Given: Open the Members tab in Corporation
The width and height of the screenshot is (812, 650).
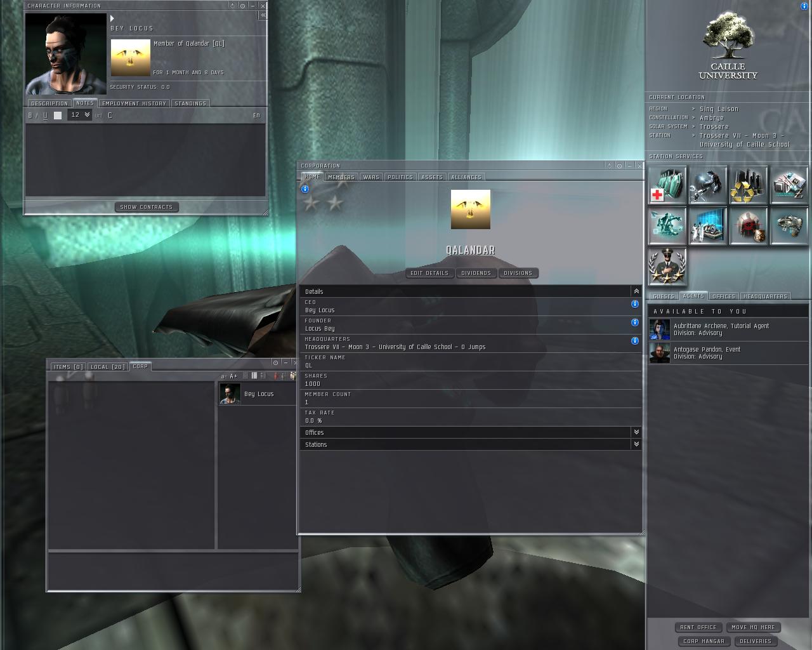Looking at the screenshot, I should click(x=341, y=177).
